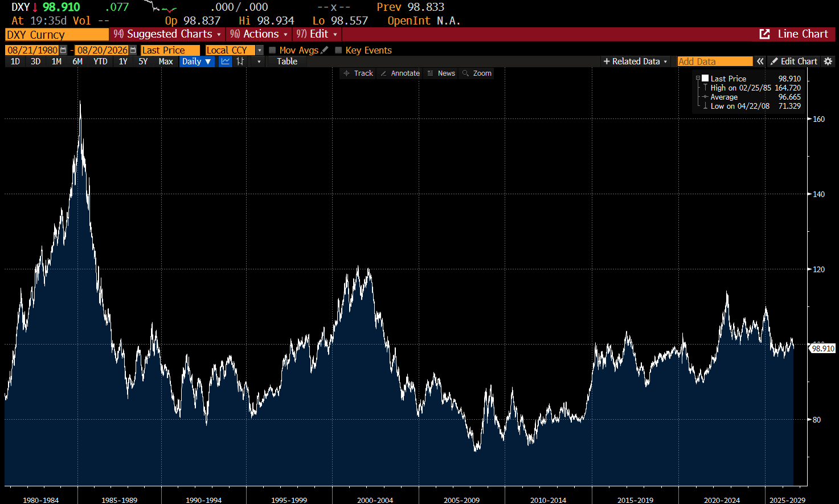Click the Edit Chart button
Viewport: 839px width, 504px height.
(793, 62)
